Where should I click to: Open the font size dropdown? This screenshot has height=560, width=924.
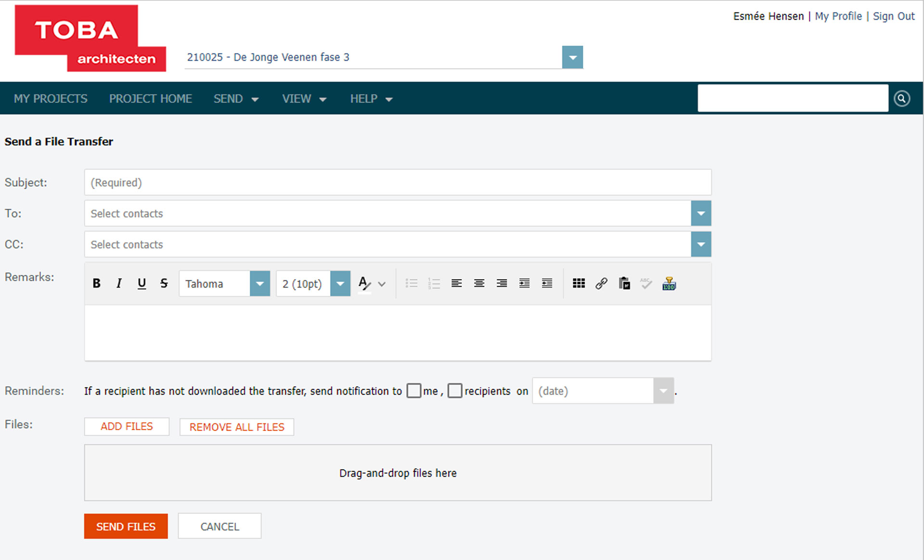coord(340,283)
